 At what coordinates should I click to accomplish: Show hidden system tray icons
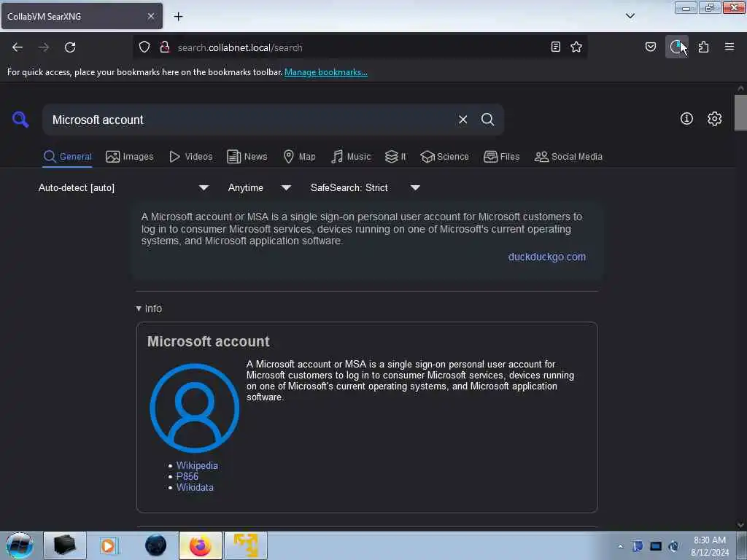620,546
